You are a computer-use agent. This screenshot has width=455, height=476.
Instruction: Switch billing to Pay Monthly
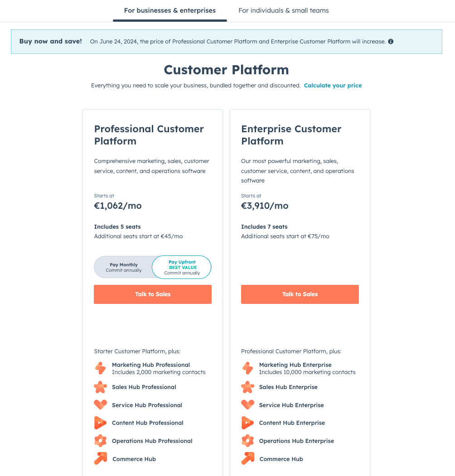[123, 267]
